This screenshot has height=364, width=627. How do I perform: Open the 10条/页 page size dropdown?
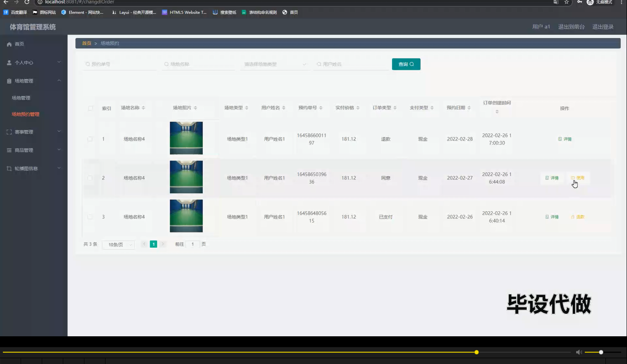tap(118, 244)
